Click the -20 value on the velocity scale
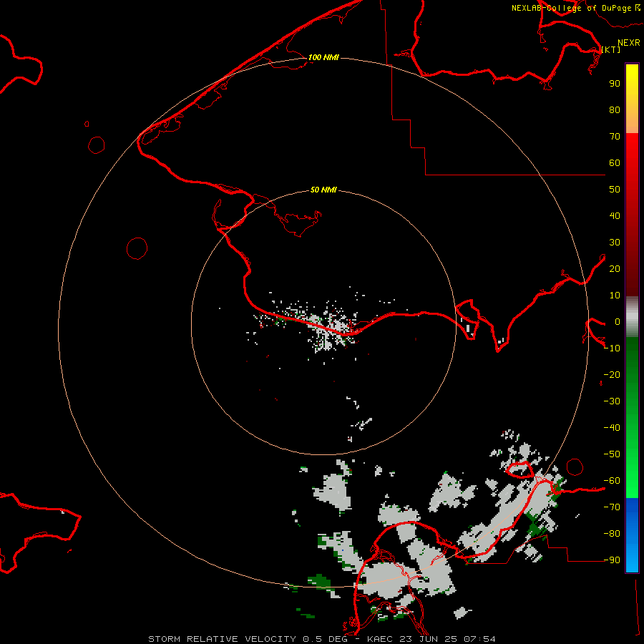The image size is (644, 644). click(612, 375)
